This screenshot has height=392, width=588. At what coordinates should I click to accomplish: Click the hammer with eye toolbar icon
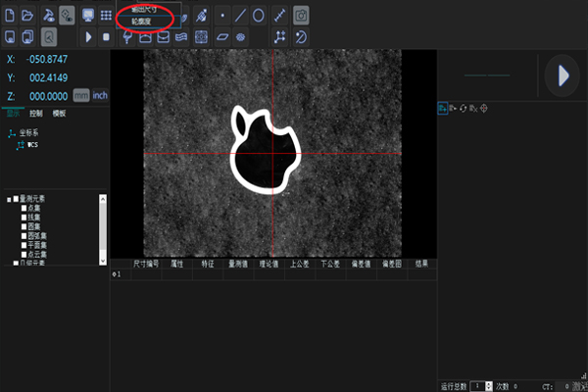coord(49,16)
